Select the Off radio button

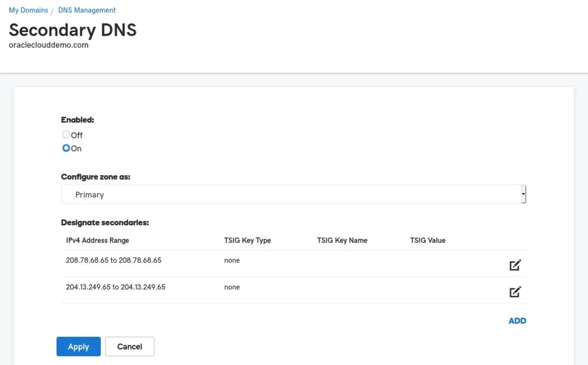[x=66, y=134]
